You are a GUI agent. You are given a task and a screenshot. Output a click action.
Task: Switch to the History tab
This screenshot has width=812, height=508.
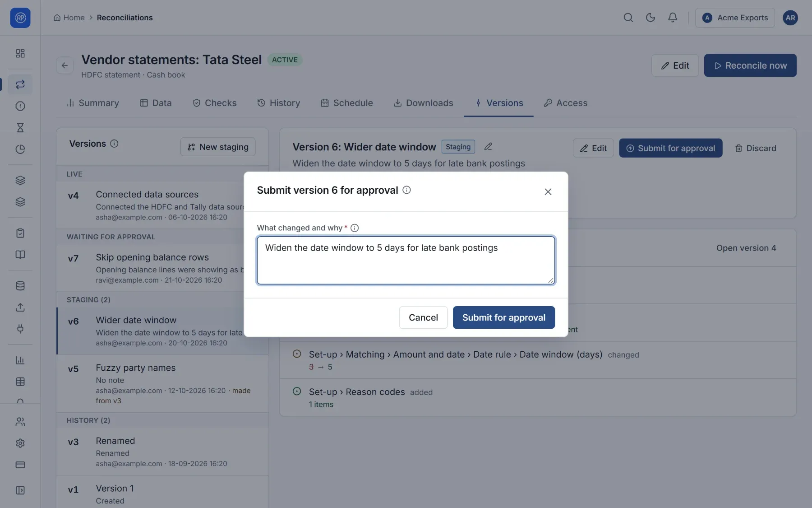278,103
